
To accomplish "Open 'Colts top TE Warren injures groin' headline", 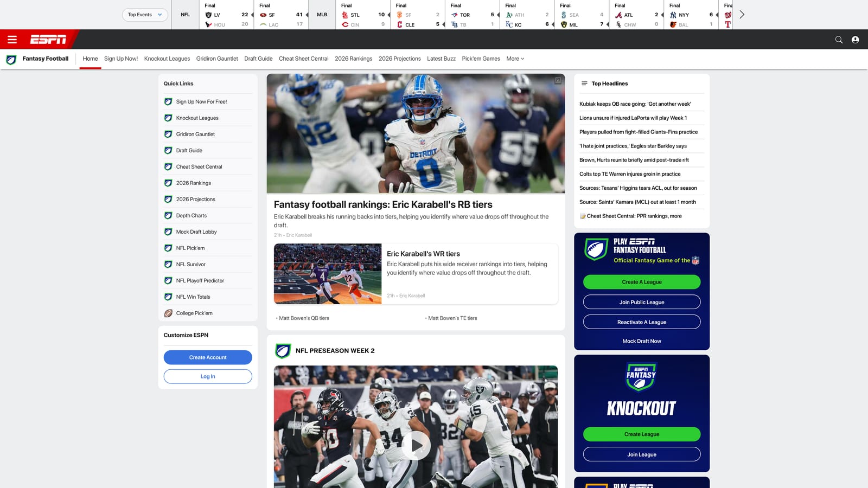I will (x=630, y=174).
